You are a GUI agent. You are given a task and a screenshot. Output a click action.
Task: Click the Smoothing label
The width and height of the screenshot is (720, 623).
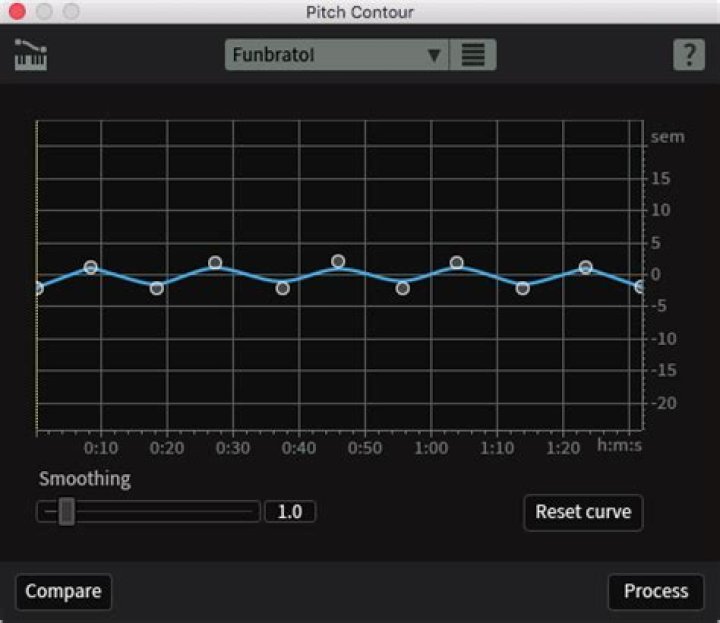coord(85,479)
